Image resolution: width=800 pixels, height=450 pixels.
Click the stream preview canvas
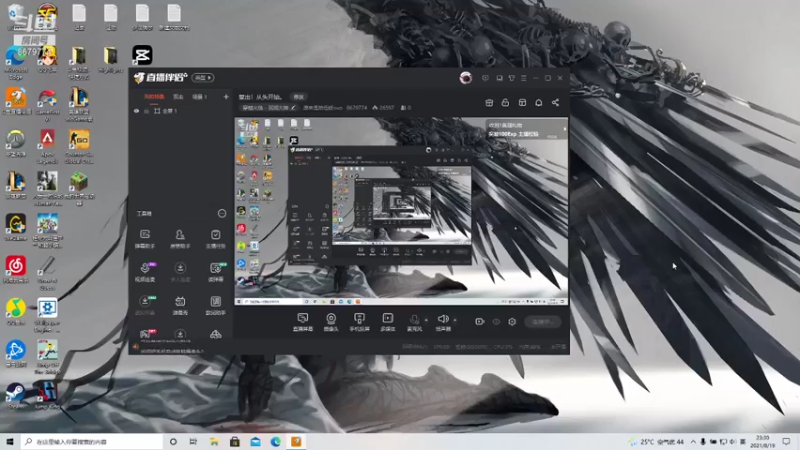(401, 212)
